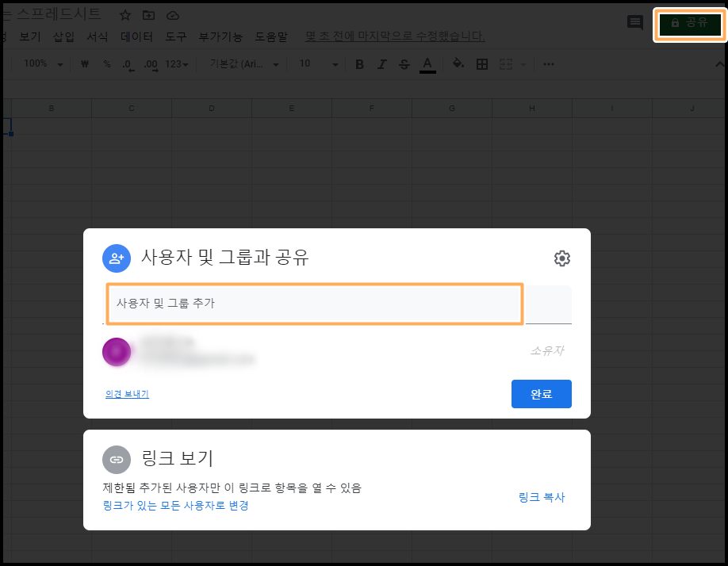
Task: Select column H header
Action: [532, 108]
